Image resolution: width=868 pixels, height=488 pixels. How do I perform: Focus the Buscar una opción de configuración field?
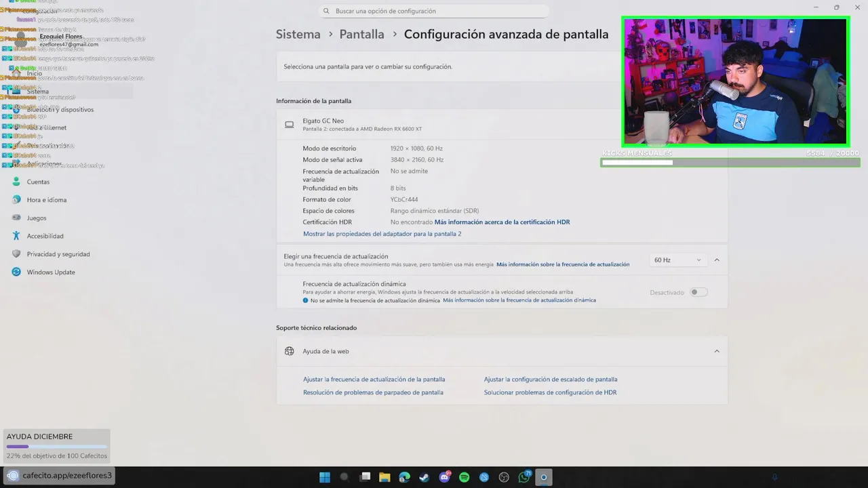click(434, 11)
